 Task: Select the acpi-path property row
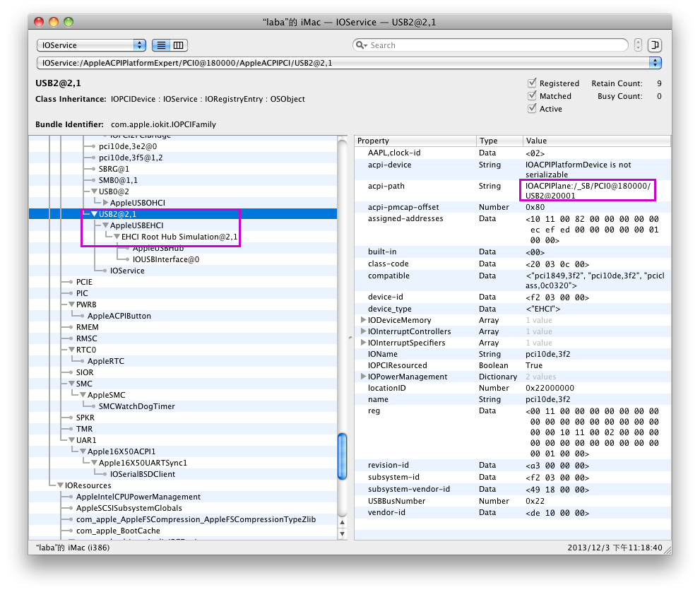coord(513,191)
